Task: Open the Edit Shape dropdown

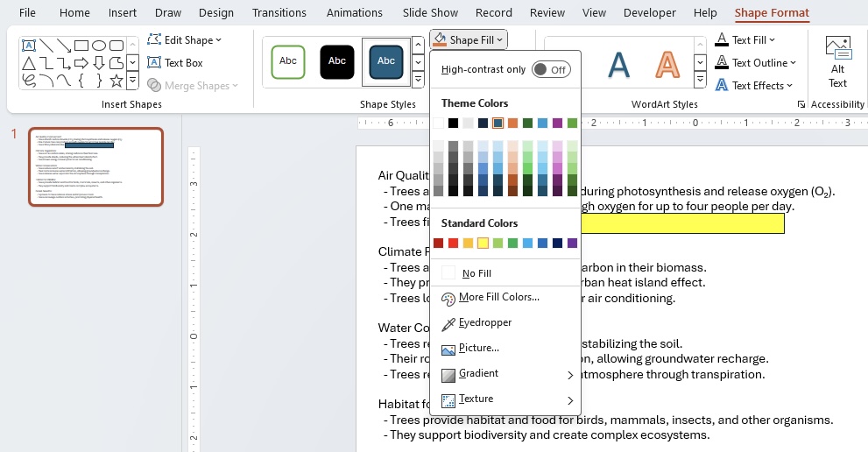Action: (x=184, y=40)
